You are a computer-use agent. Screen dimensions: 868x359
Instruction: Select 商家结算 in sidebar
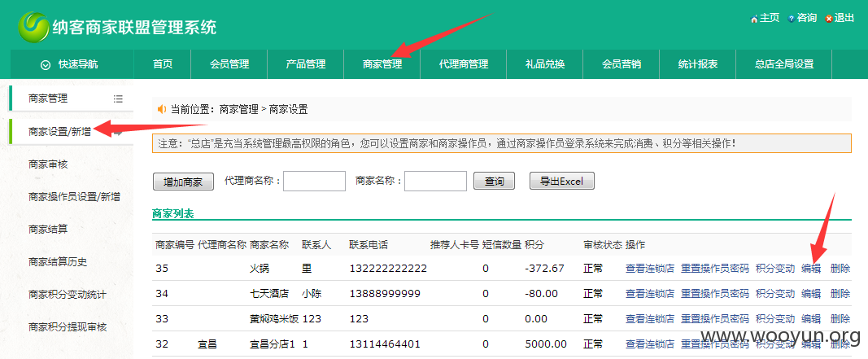coord(48,229)
